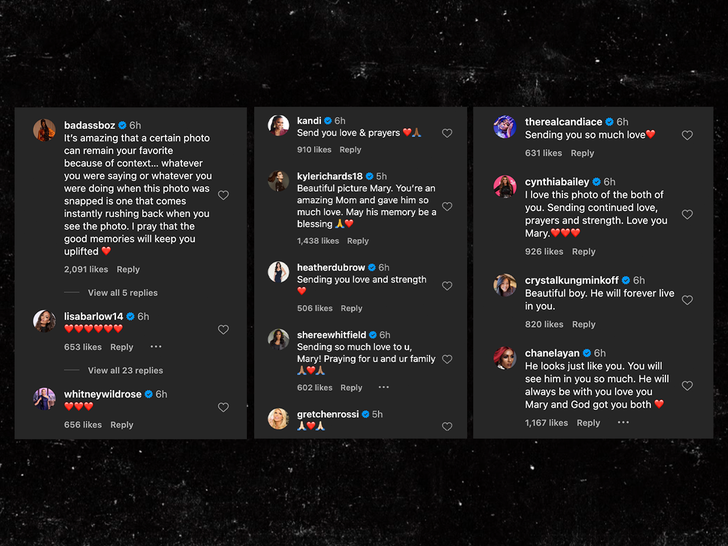Expand View all 5 replies
The image size is (728, 546).
click(x=122, y=293)
